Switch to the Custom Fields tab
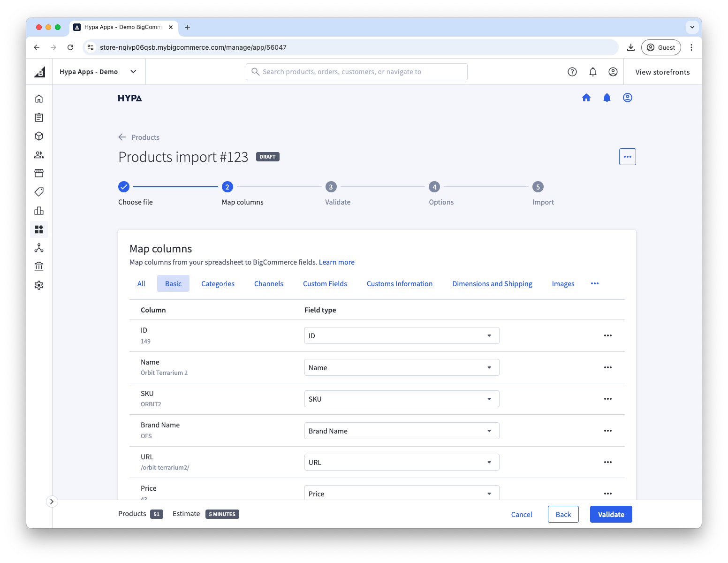This screenshot has width=728, height=563. click(325, 283)
